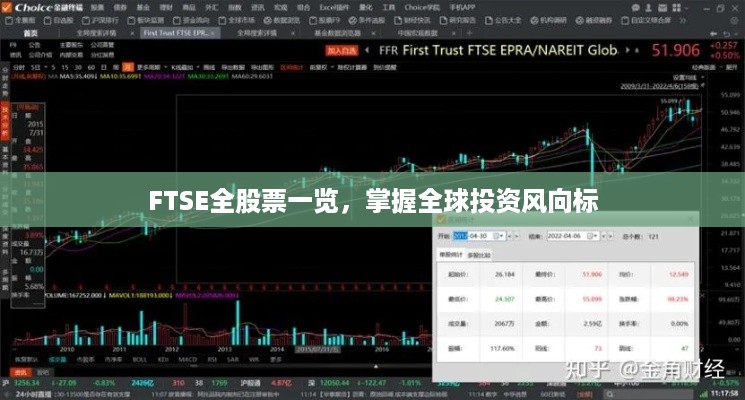
Task: Switch to the 基金数据浏览器 tab
Action: click(337, 33)
